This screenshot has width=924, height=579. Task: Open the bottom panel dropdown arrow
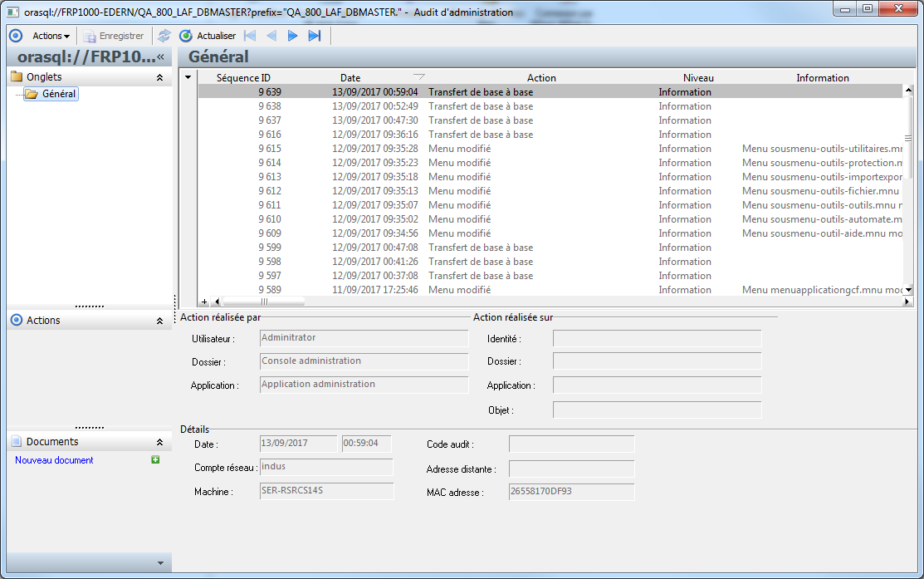pos(160,563)
